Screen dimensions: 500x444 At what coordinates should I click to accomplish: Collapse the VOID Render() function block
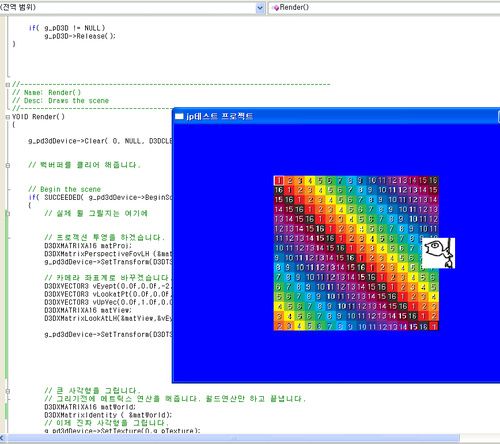8,117
